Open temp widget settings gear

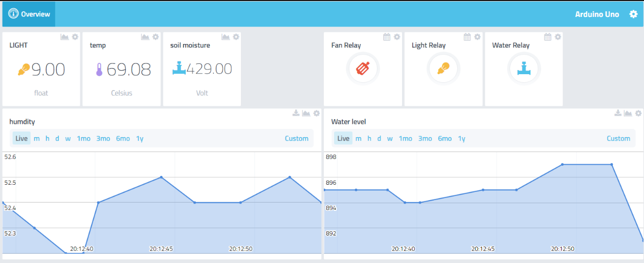click(x=156, y=37)
